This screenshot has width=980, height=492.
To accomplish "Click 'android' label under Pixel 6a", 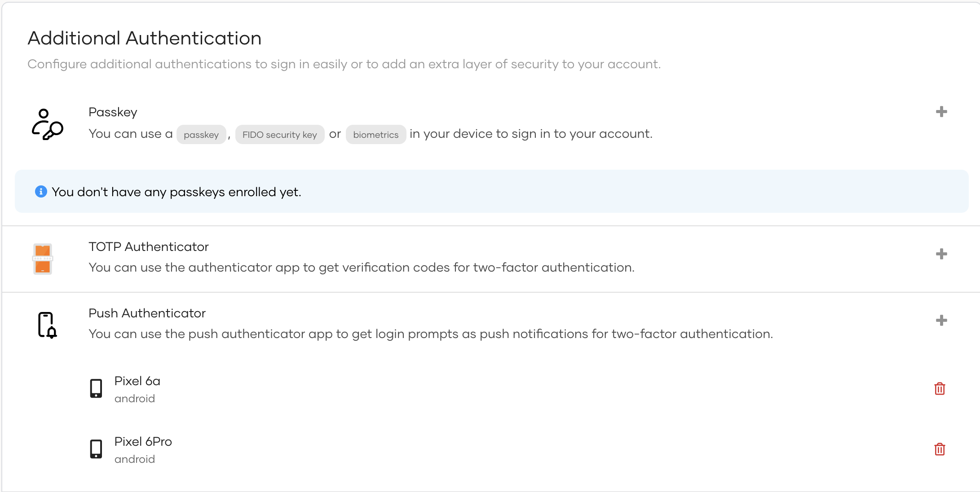I will tap(135, 399).
